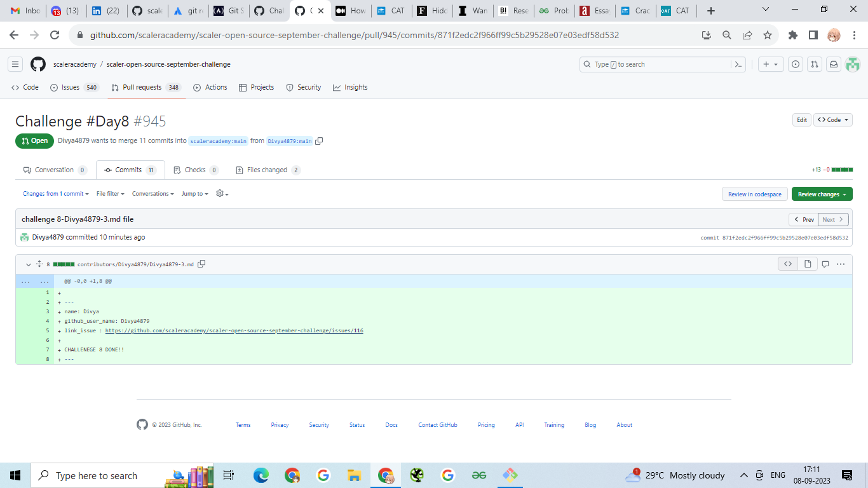Copy file path for Divya4879-3.md
This screenshot has height=488, width=868.
tap(201, 264)
